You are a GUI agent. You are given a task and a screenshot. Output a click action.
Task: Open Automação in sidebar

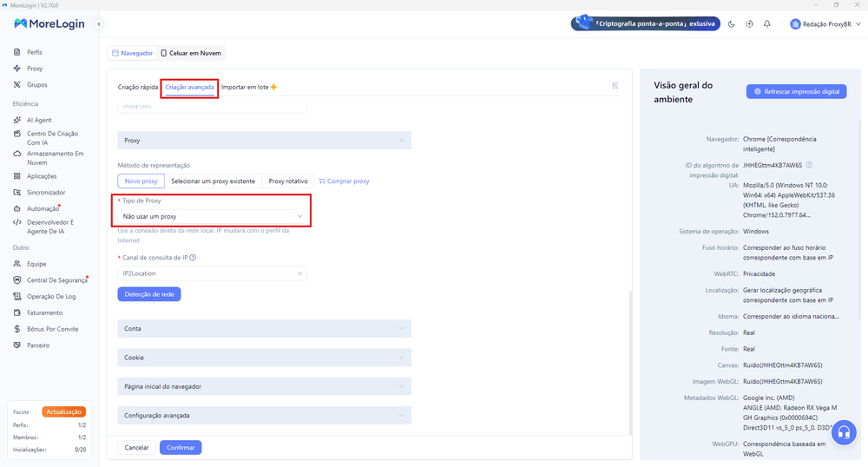[x=42, y=208]
